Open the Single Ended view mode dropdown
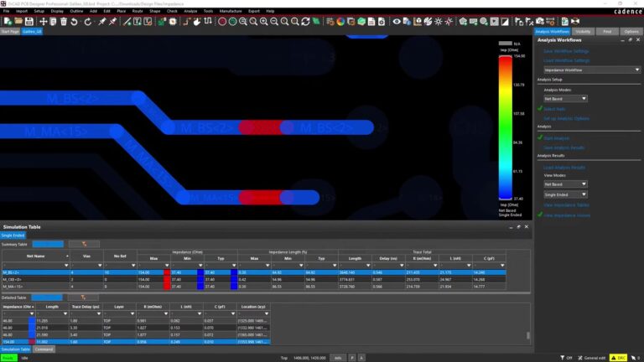This screenshot has height=362, width=644. click(x=565, y=194)
